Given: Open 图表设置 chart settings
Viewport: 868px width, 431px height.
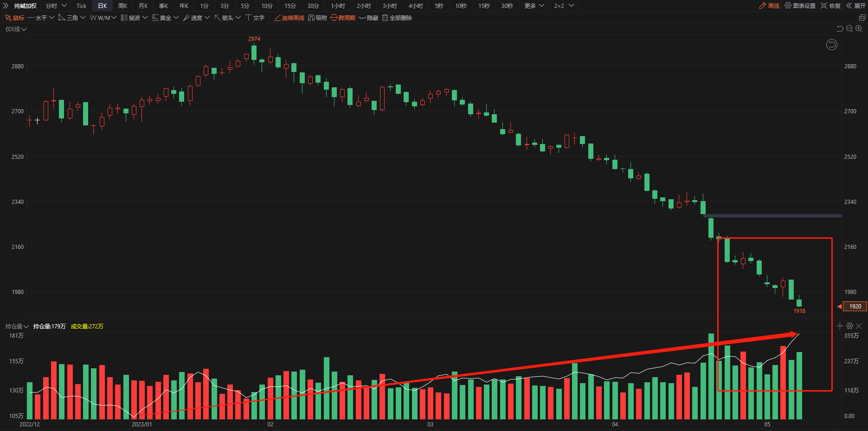Looking at the screenshot, I should click(x=800, y=6).
